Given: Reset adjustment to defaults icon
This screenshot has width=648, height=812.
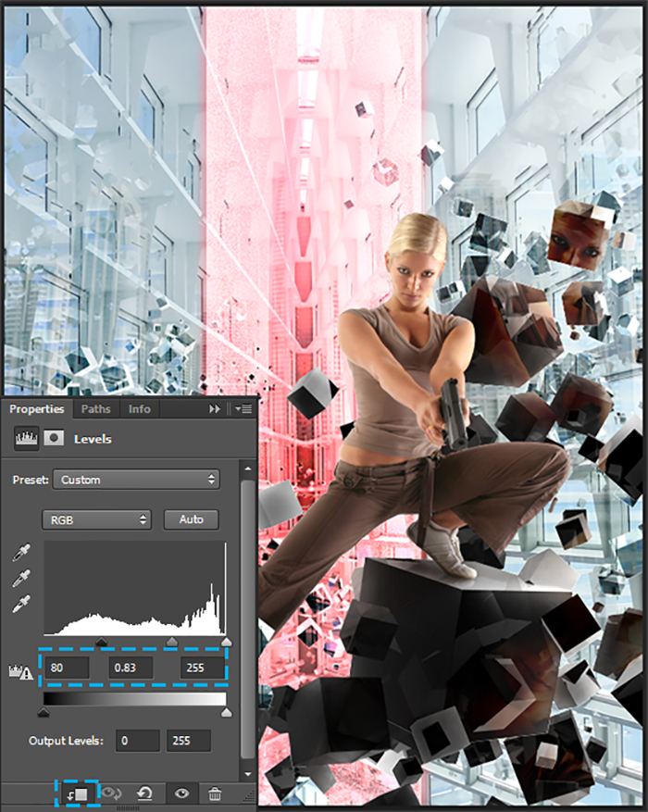Looking at the screenshot, I should pyautogui.click(x=145, y=793).
